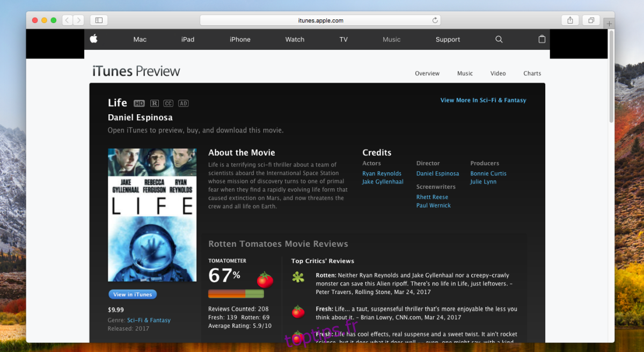The image size is (644, 352).
Task: Follow View More In Sci-Fi & Fantasy link
Action: click(483, 100)
